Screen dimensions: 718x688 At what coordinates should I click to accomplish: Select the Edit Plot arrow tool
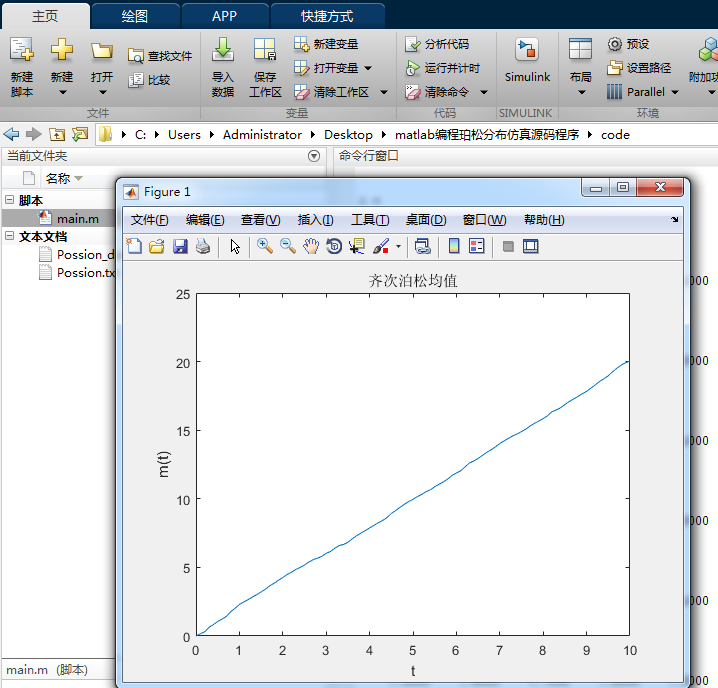point(235,246)
